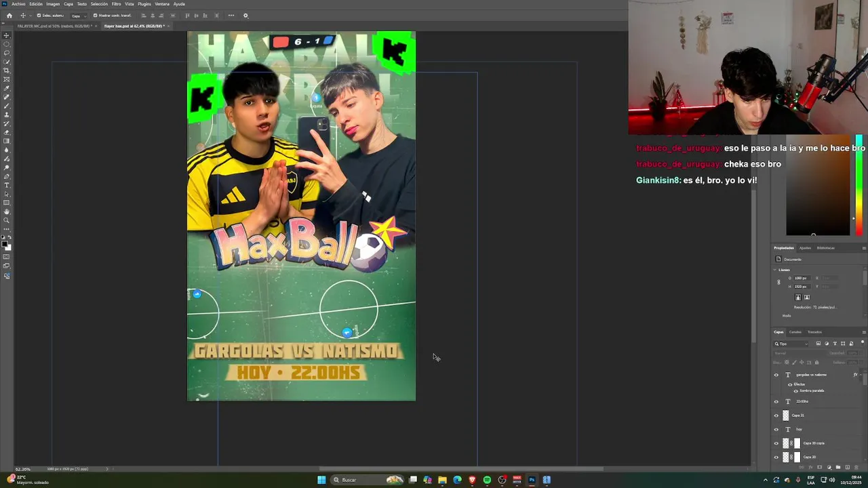Lock all on selected layer
The width and height of the screenshot is (868, 488).
click(x=816, y=363)
